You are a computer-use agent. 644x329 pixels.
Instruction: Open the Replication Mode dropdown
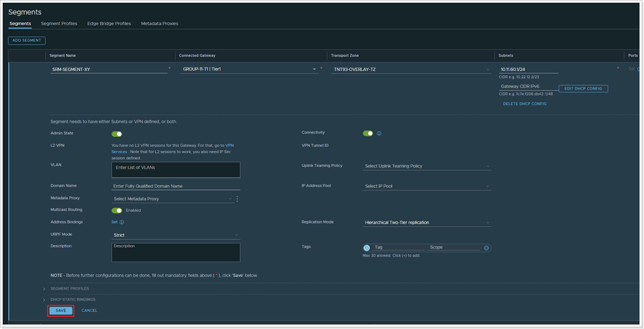(427, 223)
